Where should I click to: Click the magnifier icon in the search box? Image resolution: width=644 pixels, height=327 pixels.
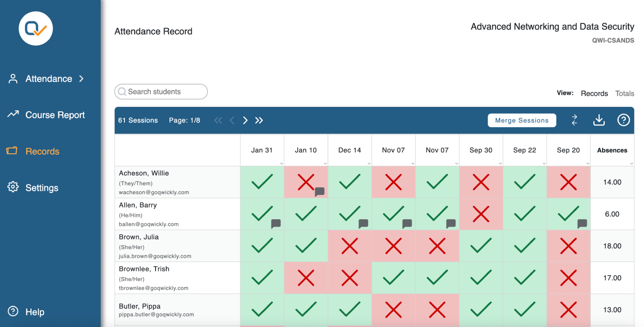click(x=122, y=92)
